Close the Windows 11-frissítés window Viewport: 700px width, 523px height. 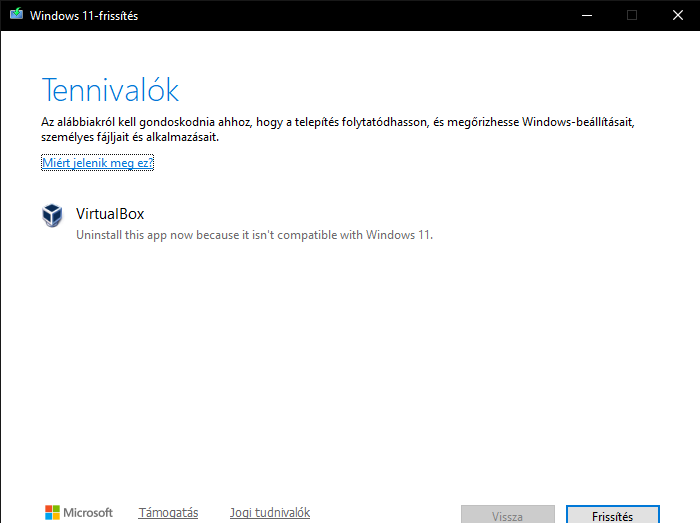[677, 16]
